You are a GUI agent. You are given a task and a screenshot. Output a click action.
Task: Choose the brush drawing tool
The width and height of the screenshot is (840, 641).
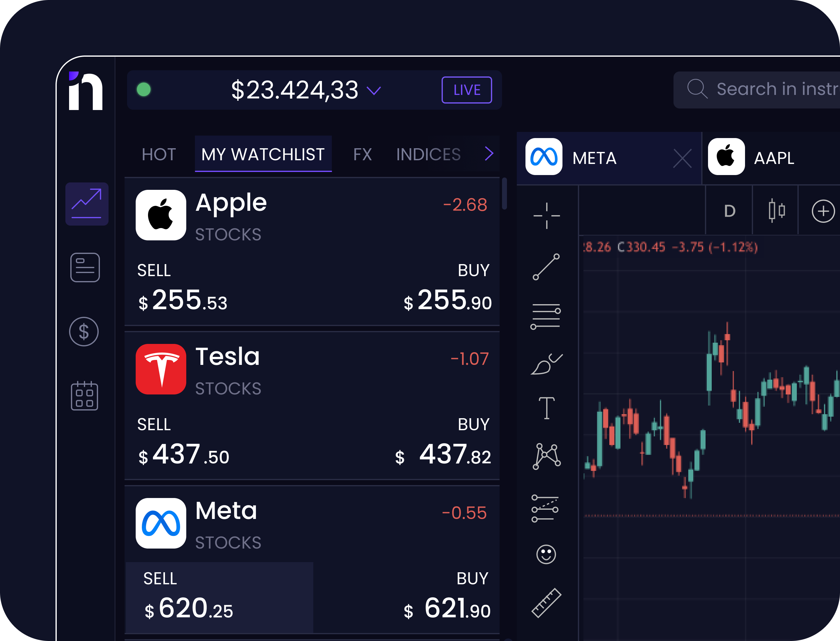click(x=546, y=364)
